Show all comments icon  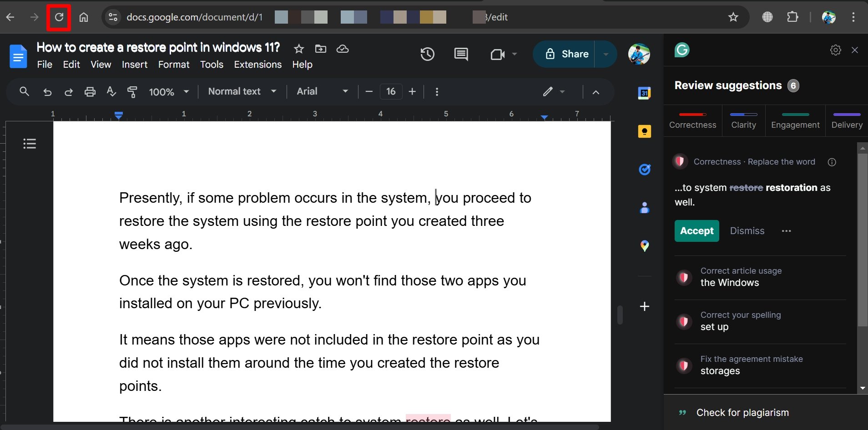click(x=461, y=55)
